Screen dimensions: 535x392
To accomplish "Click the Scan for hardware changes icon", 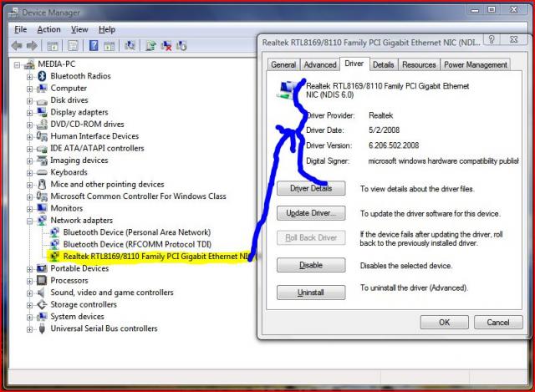I will point(130,45).
